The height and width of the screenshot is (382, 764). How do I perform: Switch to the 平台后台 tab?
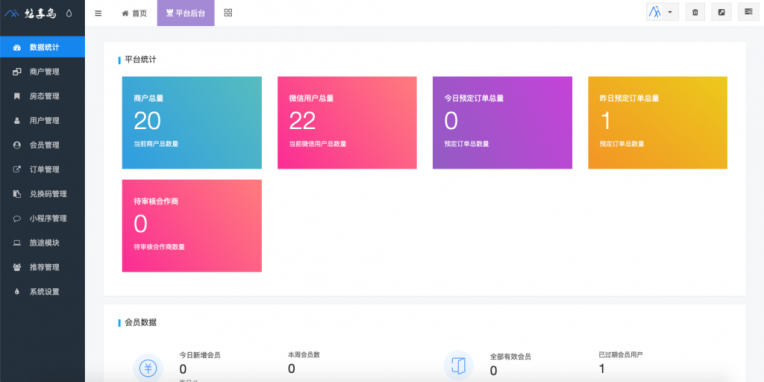(186, 13)
